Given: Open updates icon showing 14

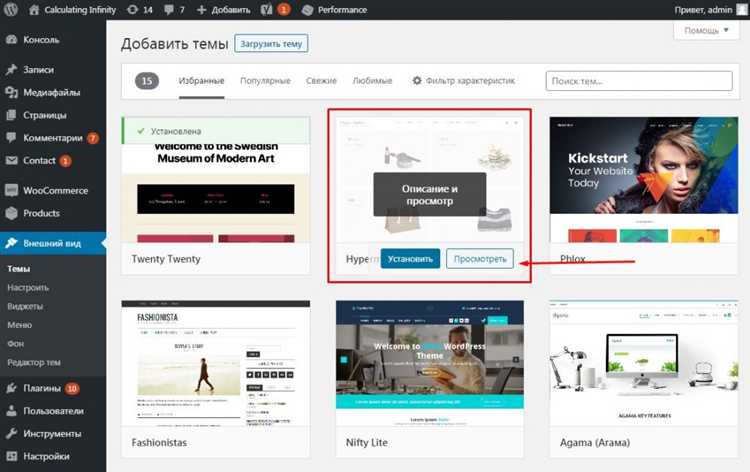Looking at the screenshot, I should (132, 10).
